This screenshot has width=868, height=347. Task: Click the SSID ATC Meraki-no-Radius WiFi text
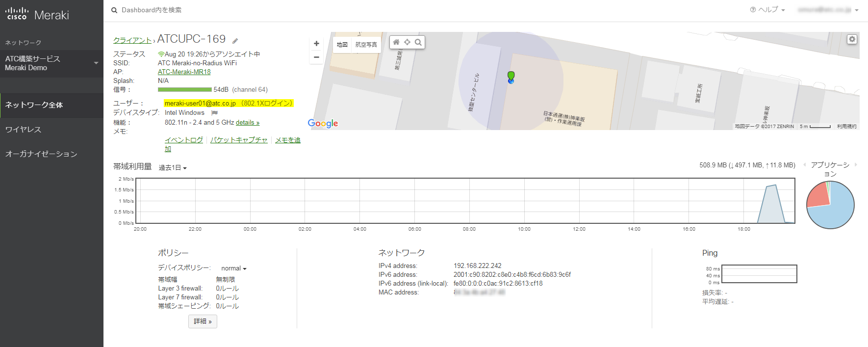(197, 63)
